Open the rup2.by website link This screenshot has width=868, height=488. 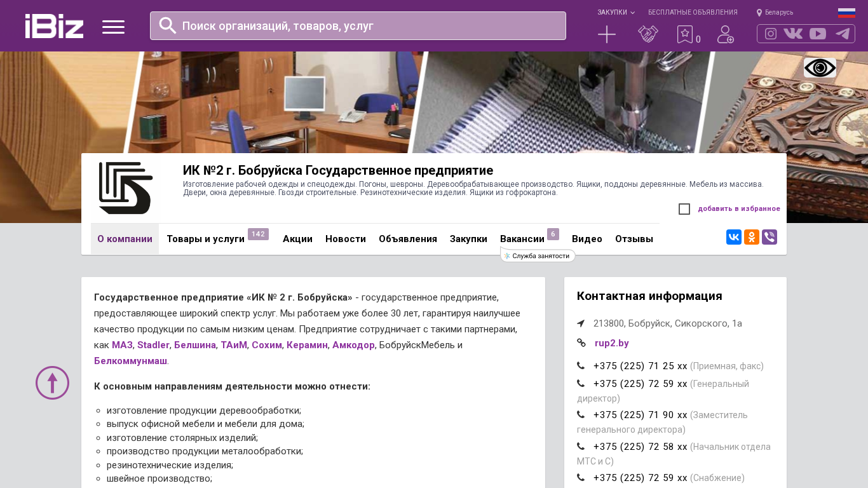click(612, 343)
